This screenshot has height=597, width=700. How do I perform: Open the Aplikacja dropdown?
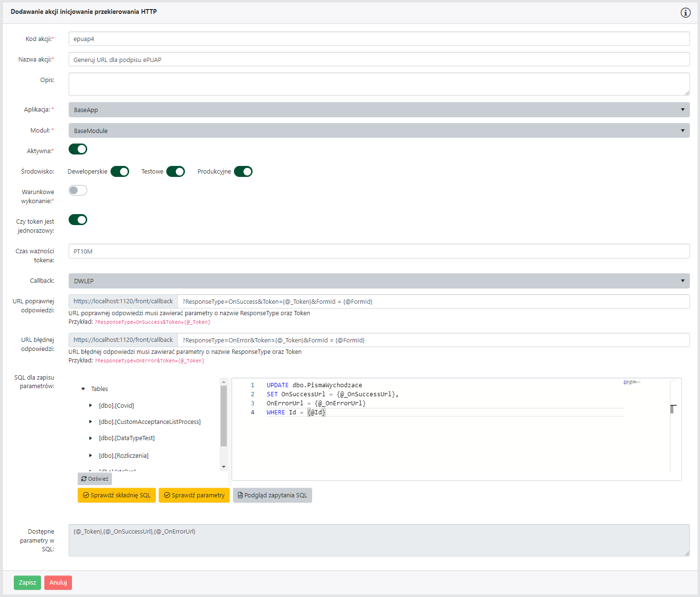(379, 110)
